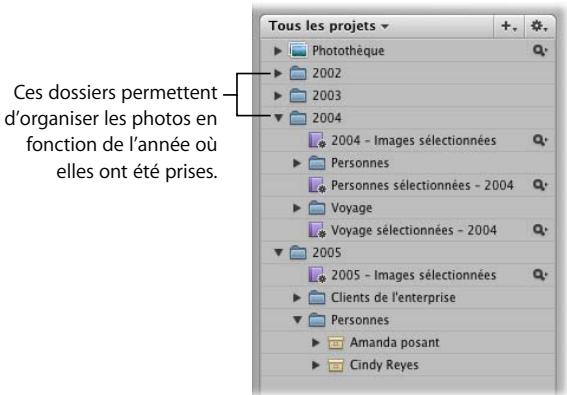Click the Voyage folder icon

coord(317,208)
